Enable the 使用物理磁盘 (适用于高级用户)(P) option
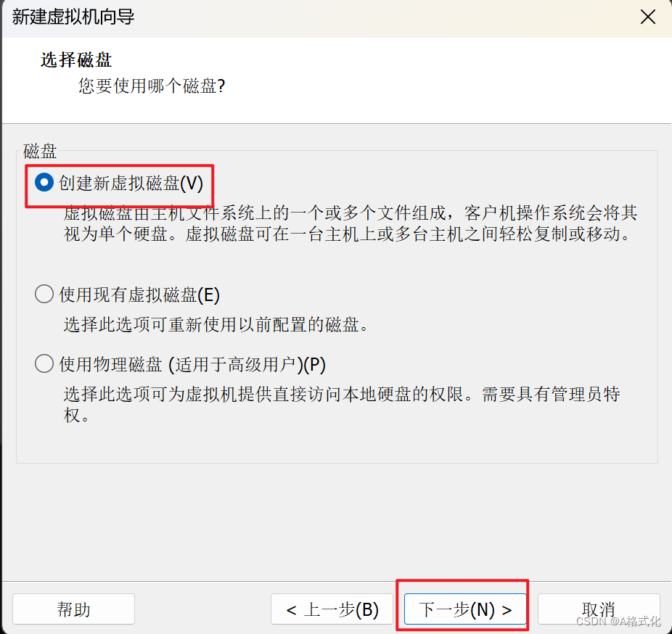 (44, 363)
